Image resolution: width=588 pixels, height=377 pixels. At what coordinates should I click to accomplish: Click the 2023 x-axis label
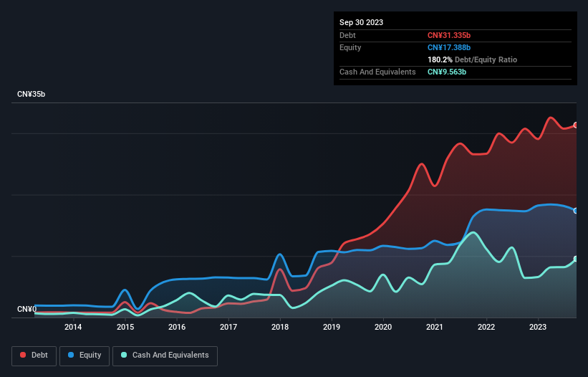coord(538,327)
